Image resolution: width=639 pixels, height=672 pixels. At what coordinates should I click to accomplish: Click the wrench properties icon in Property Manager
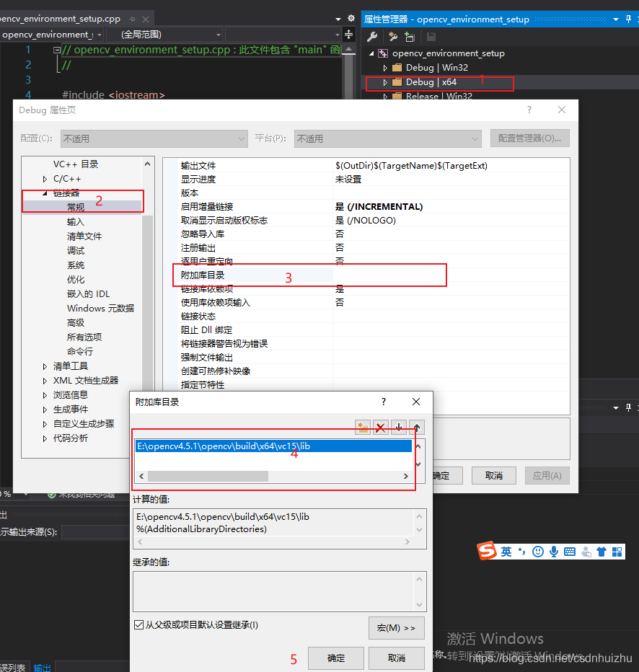pyautogui.click(x=372, y=37)
